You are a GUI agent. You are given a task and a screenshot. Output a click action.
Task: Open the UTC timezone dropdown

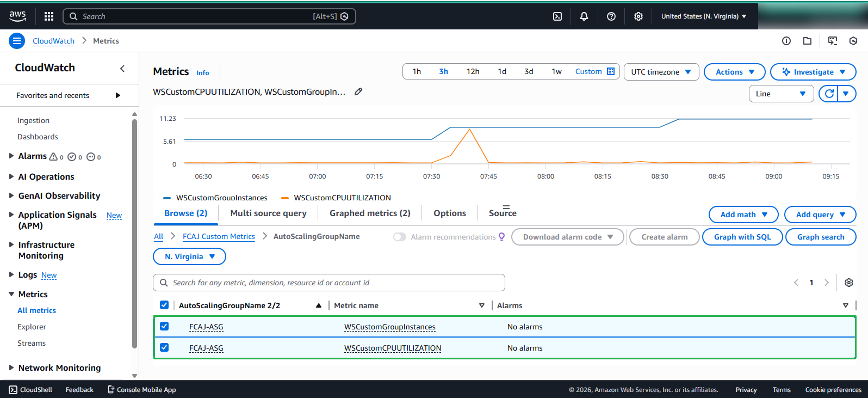[661, 72]
